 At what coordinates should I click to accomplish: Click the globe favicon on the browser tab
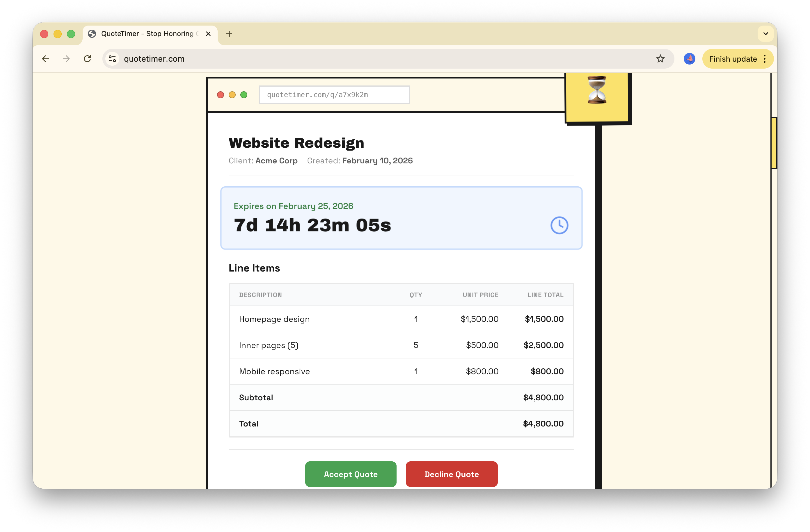pos(91,34)
